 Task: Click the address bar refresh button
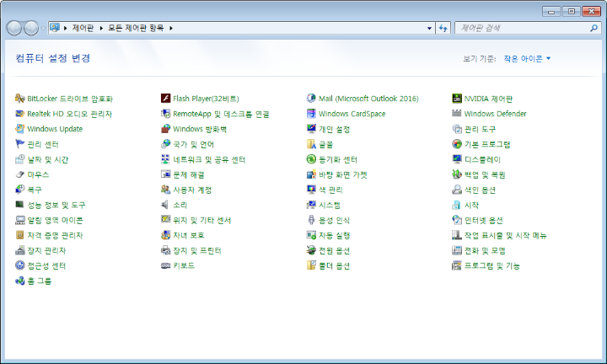click(x=443, y=29)
